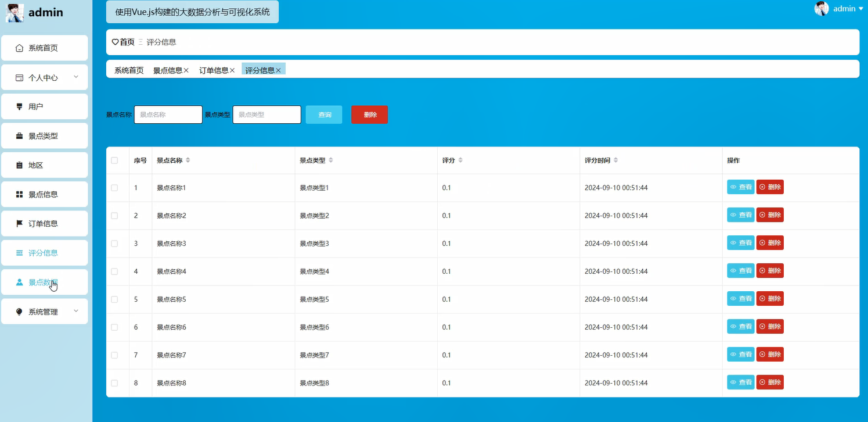
Task: Click the admin avatar in the sidebar header
Action: tap(15, 12)
